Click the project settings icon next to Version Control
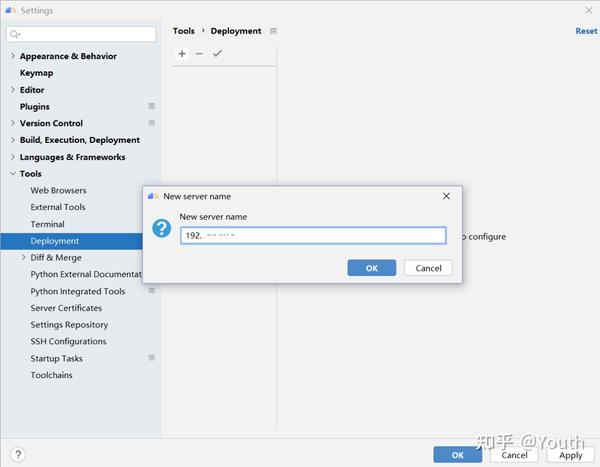This screenshot has width=600, height=467. click(152, 123)
